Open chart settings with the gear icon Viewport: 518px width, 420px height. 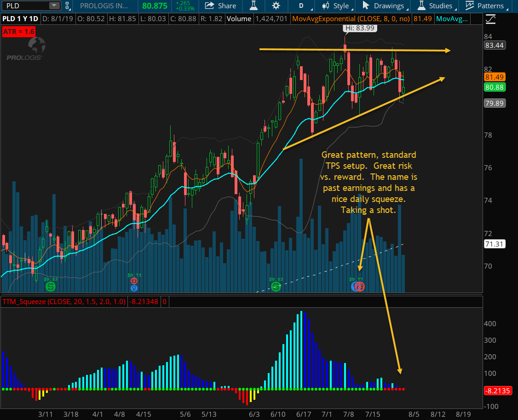pyautogui.click(x=276, y=6)
